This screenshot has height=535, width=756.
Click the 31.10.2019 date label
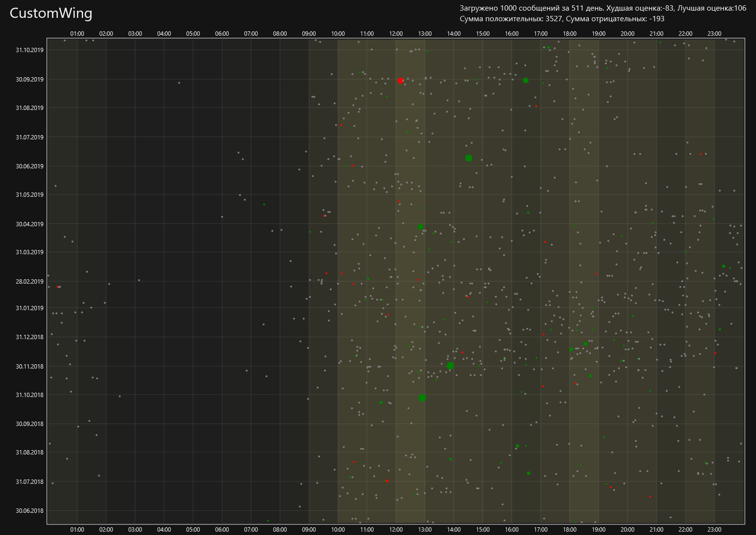pos(29,50)
